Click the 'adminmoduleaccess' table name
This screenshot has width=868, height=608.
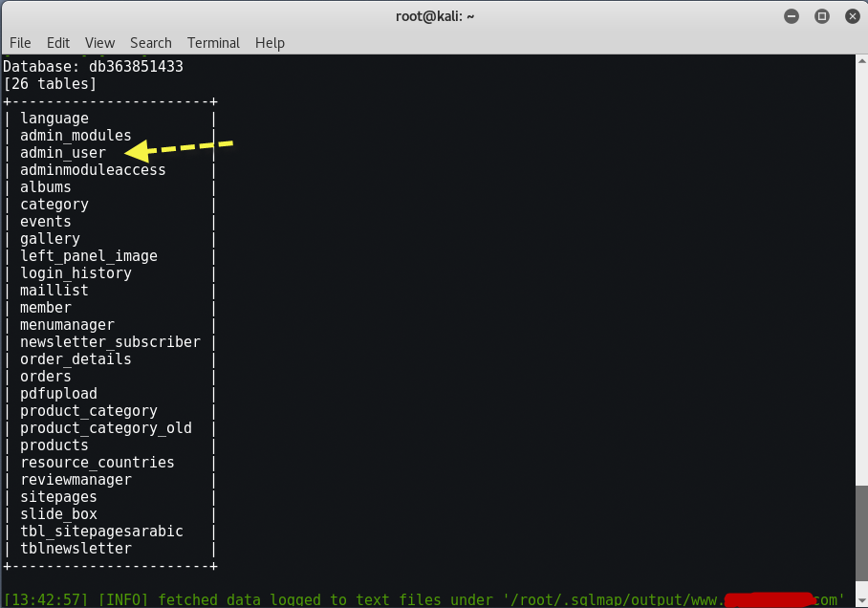point(93,170)
